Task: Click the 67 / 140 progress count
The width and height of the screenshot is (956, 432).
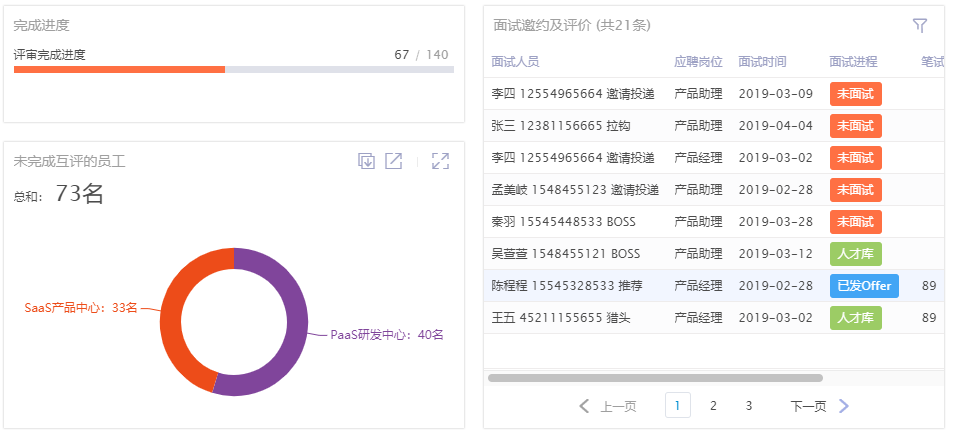Action: click(421, 55)
